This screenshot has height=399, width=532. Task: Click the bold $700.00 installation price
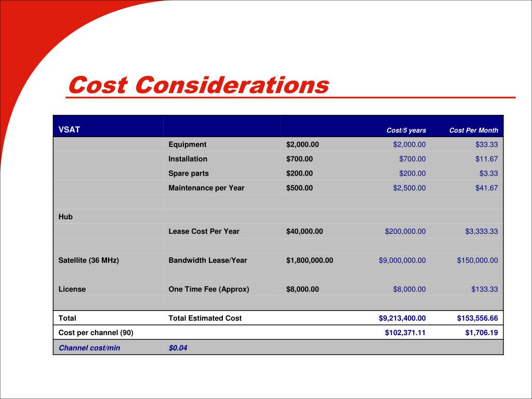point(299,159)
